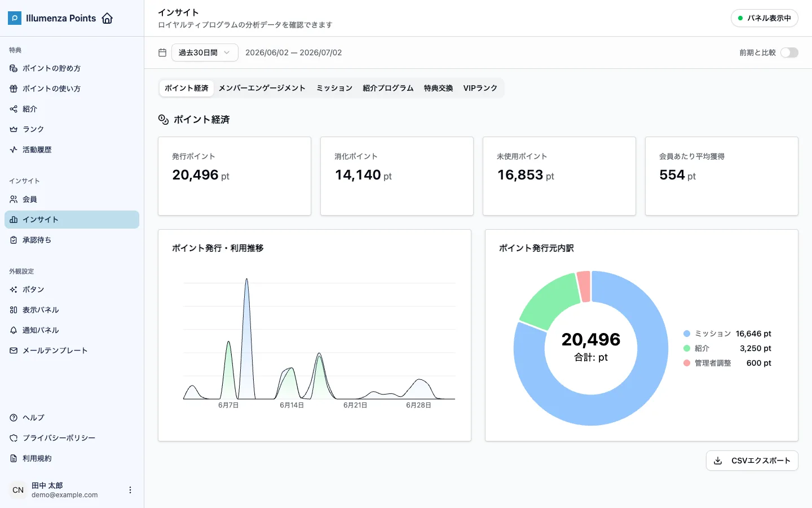The image size is (812, 508).
Task: Toggle the 前期と比較 switch
Action: (789, 52)
